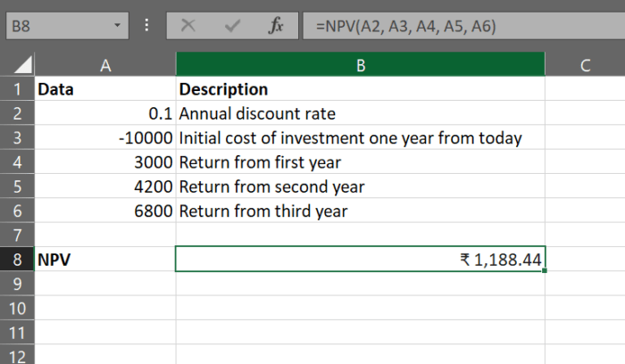Click the fill handle of cell B8
Screen dimensions: 625x364
545,271
